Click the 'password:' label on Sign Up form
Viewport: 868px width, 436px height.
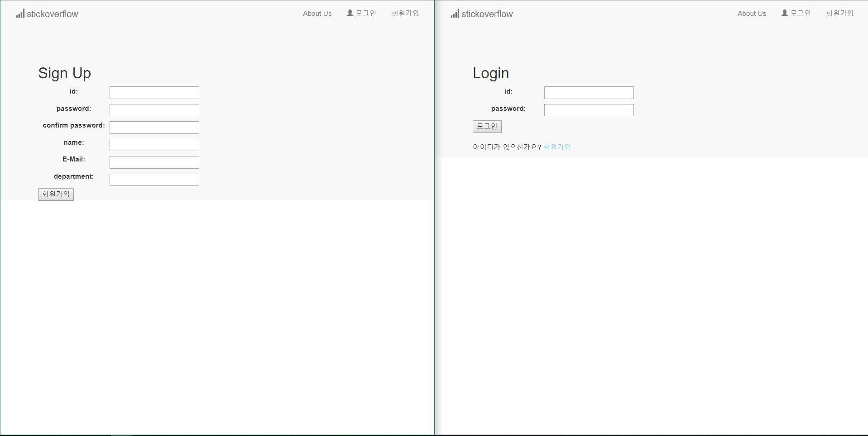(74, 109)
